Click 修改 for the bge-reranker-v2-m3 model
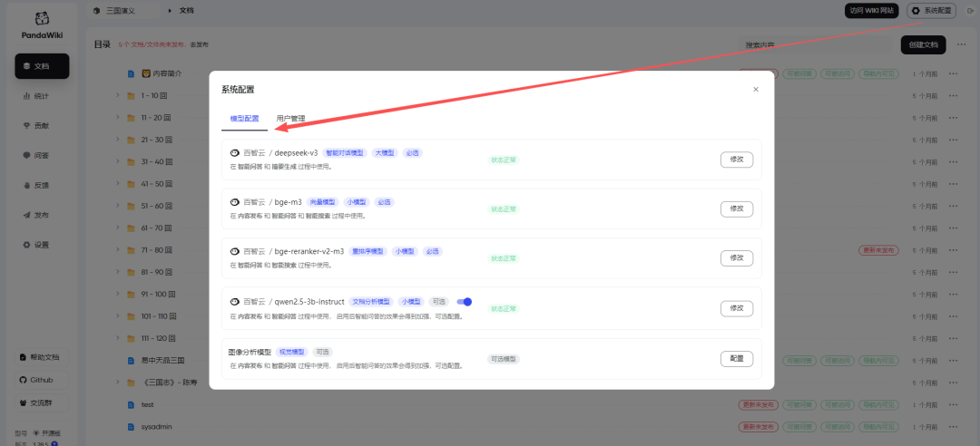980x446 pixels. coord(736,258)
